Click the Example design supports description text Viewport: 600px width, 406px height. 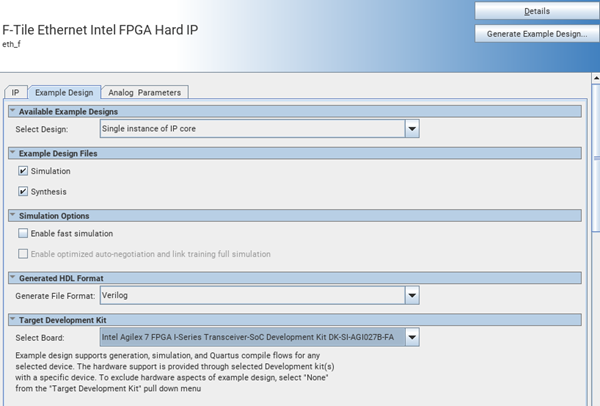[175, 372]
